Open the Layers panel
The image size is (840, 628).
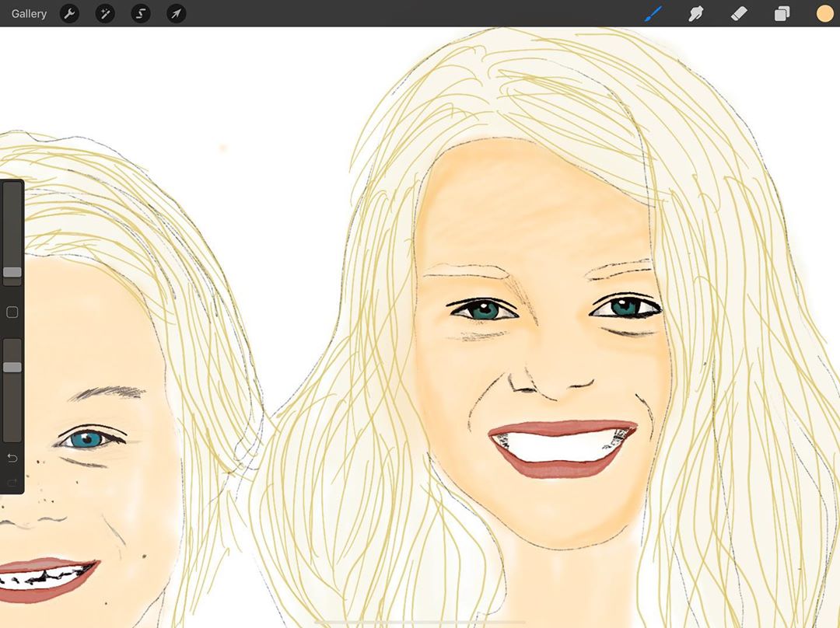click(x=782, y=13)
